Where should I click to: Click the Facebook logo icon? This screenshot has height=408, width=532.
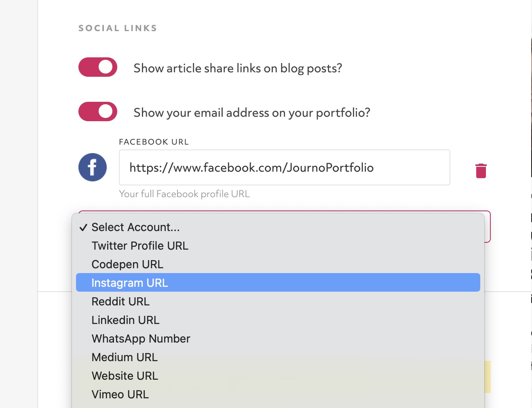[x=93, y=167]
